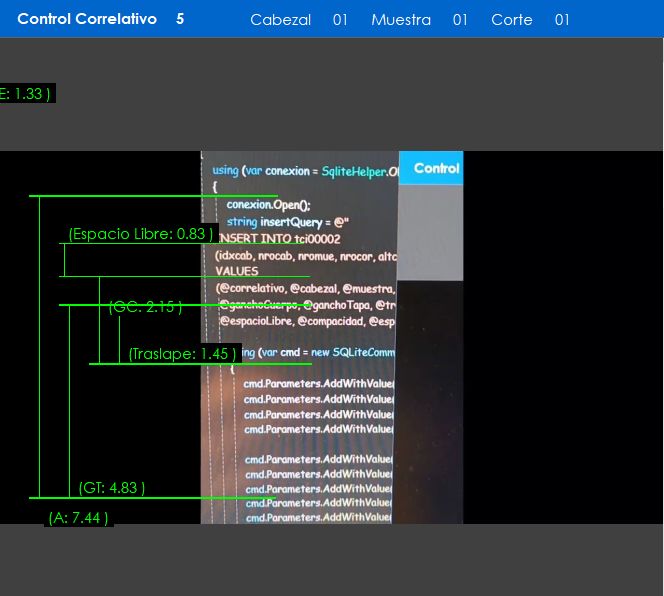This screenshot has width=664, height=596.
Task: Click the Corte label in header
Action: 511,20
